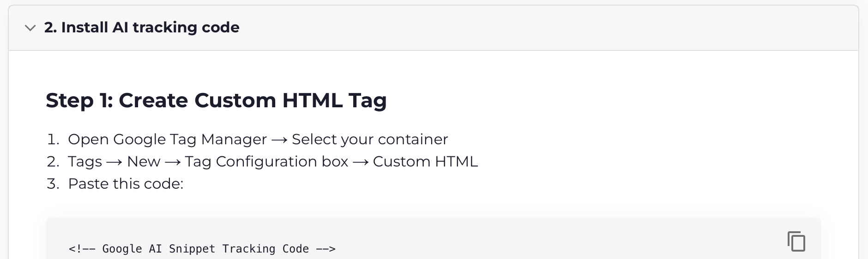868x259 pixels.
Task: Click list number "3." in the steps
Action: 53,184
